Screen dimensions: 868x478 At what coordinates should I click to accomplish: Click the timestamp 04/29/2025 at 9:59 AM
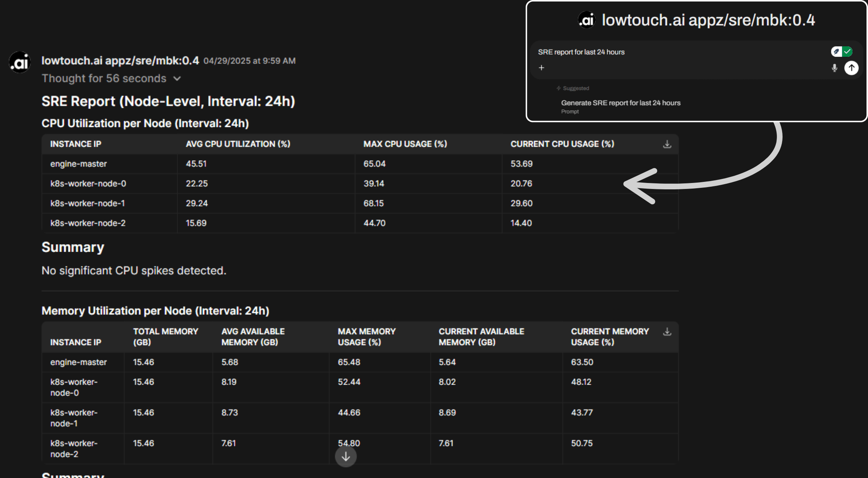tap(250, 61)
